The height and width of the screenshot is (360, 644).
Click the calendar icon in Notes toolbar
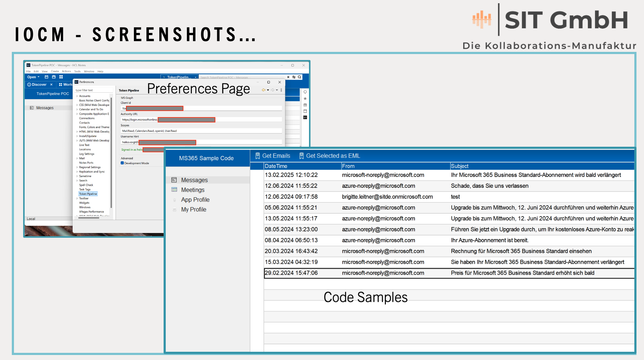click(x=54, y=77)
